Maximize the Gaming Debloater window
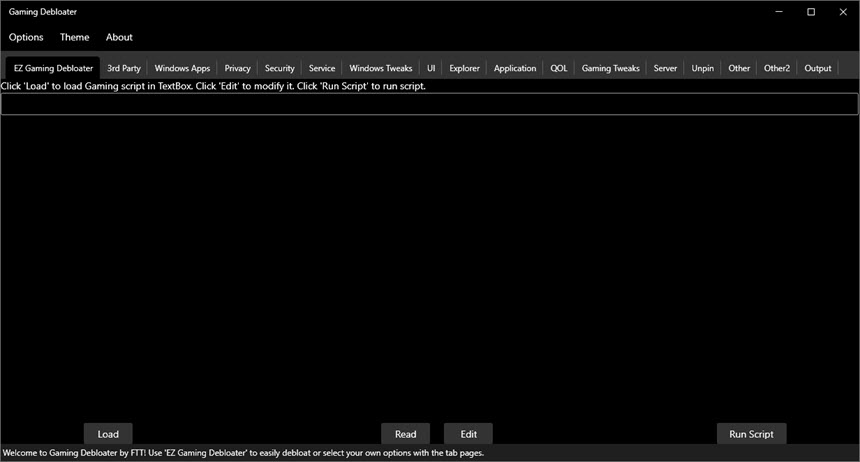The height and width of the screenshot is (462, 860). coord(811,12)
